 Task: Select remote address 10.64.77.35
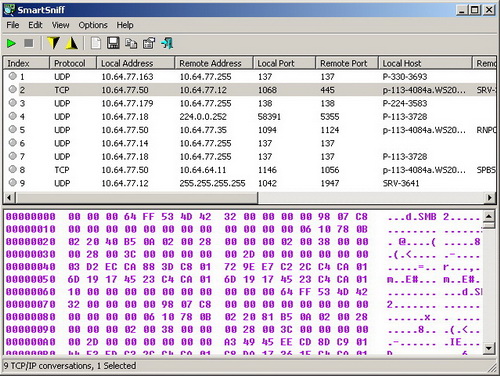click(x=203, y=130)
